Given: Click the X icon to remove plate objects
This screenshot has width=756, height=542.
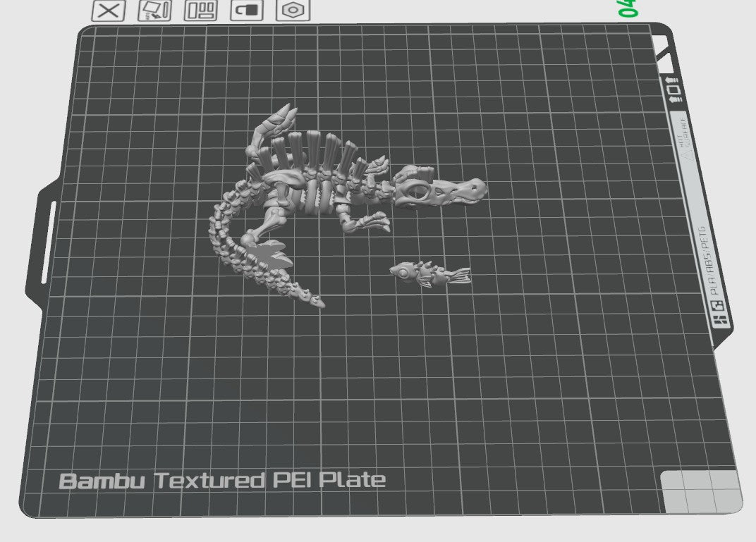Looking at the screenshot, I should point(109,11).
